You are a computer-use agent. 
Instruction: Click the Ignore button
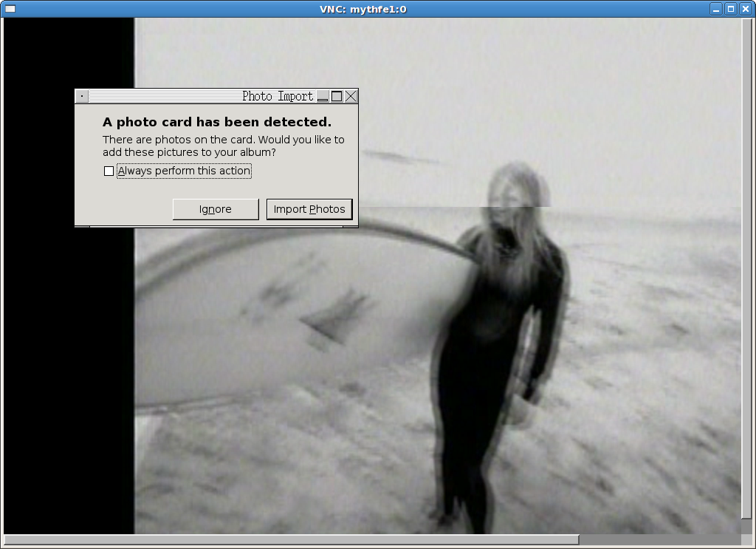coord(216,209)
